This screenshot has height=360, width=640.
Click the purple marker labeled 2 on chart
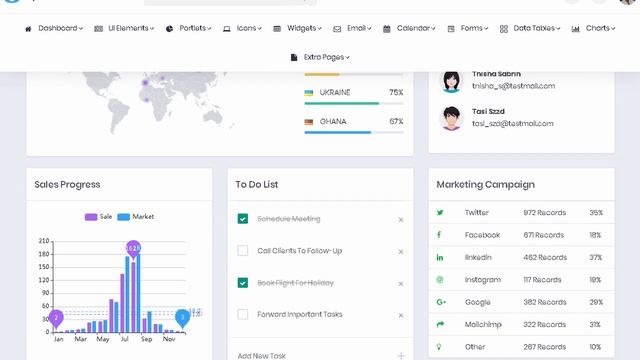click(56, 318)
